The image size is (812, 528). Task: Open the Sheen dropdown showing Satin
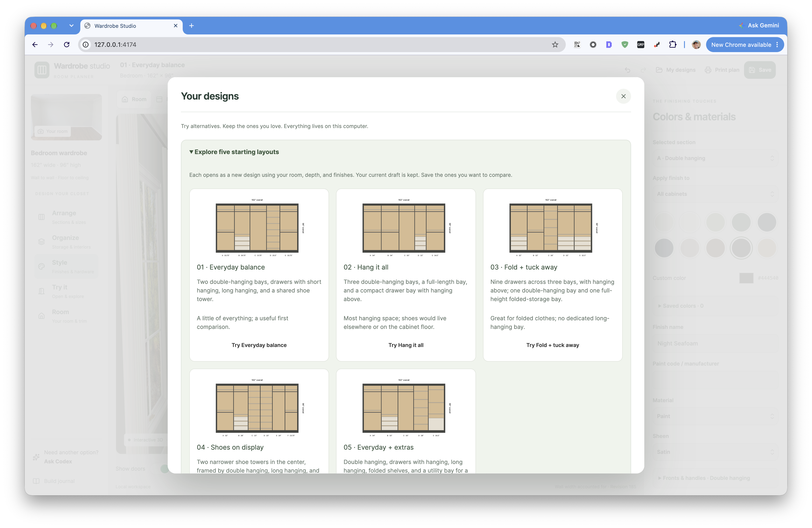[715, 452]
